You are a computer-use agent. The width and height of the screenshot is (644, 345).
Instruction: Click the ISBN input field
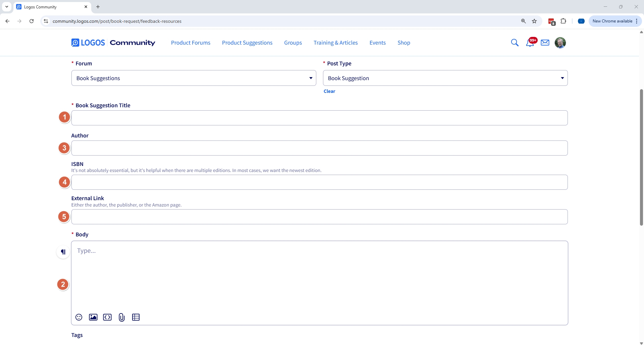click(x=319, y=182)
